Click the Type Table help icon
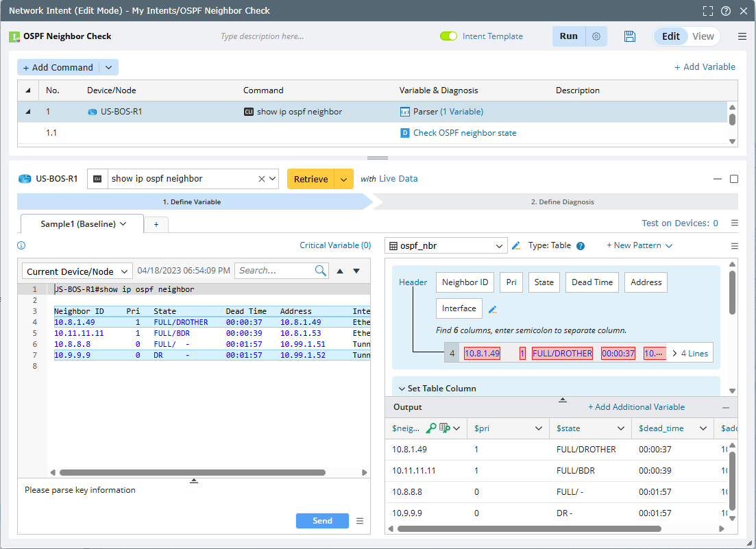 [581, 246]
